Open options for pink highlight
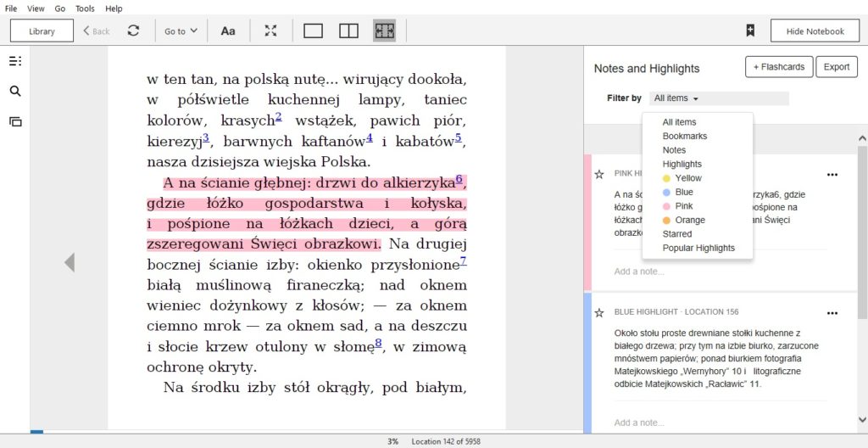 (x=832, y=175)
